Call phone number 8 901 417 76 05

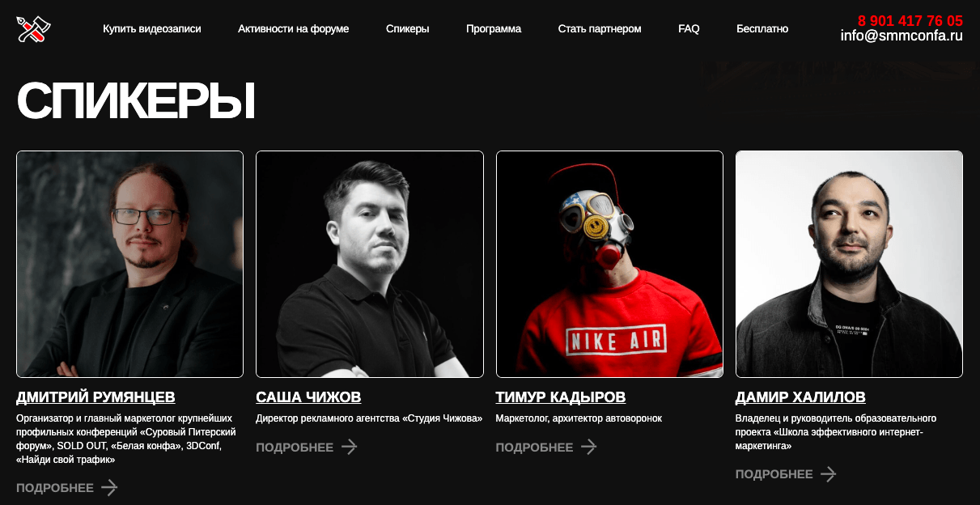tap(910, 20)
